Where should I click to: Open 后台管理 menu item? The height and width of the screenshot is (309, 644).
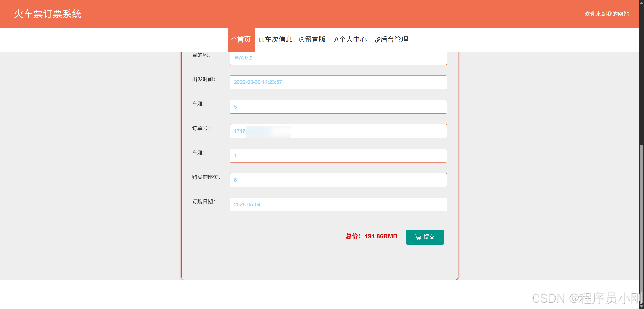394,40
